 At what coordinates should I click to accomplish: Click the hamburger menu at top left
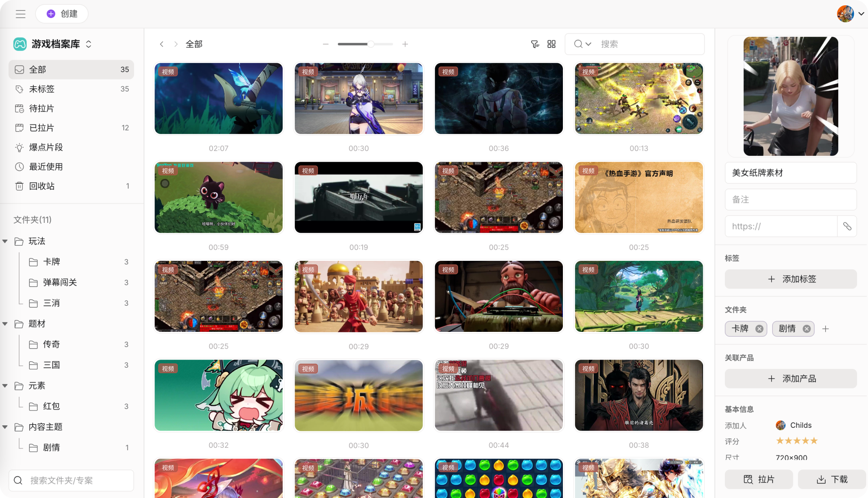pyautogui.click(x=20, y=13)
